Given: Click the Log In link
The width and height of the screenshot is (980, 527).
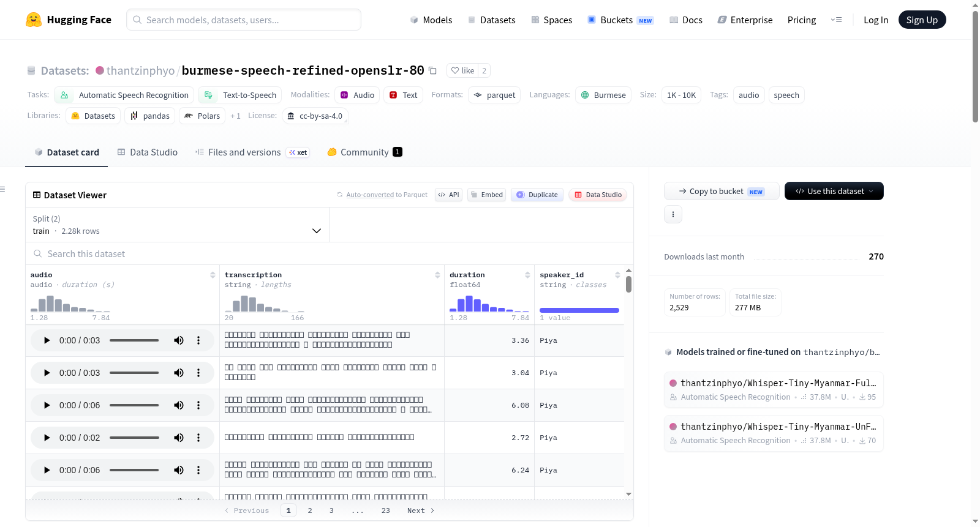Looking at the screenshot, I should click(876, 20).
